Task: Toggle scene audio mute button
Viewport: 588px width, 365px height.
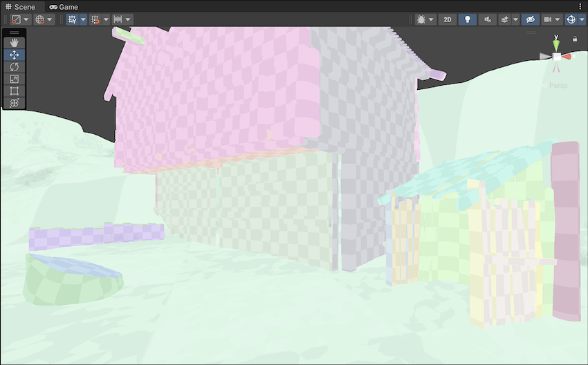Action: pos(487,19)
